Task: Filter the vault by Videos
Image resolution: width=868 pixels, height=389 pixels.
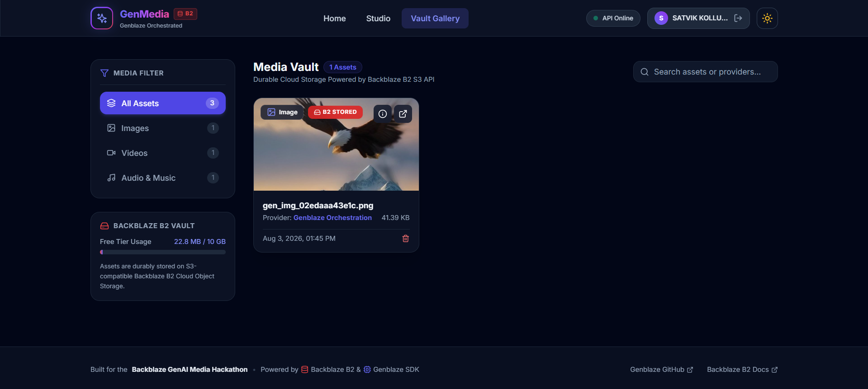Action: click(x=163, y=153)
